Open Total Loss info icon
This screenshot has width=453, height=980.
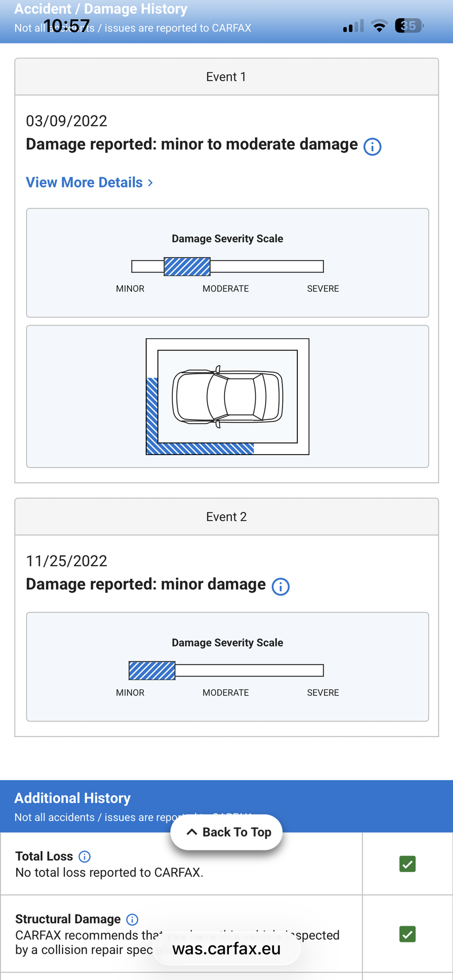85,856
